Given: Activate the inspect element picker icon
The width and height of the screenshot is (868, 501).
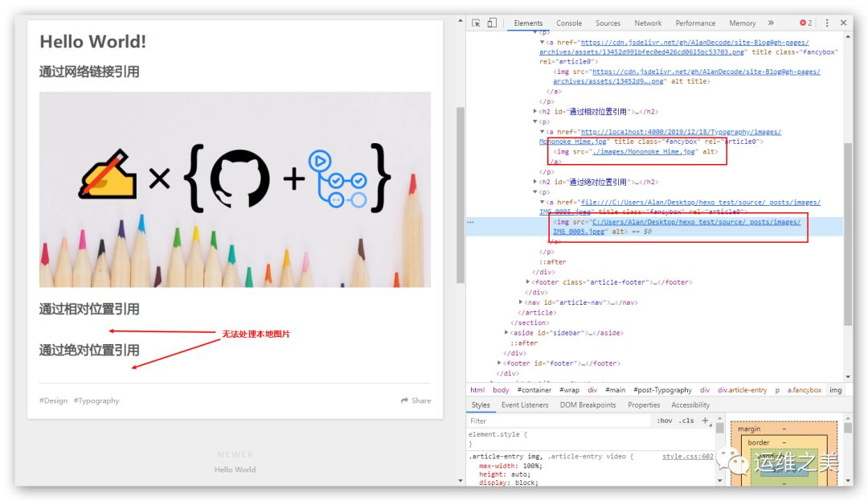Looking at the screenshot, I should pyautogui.click(x=476, y=23).
